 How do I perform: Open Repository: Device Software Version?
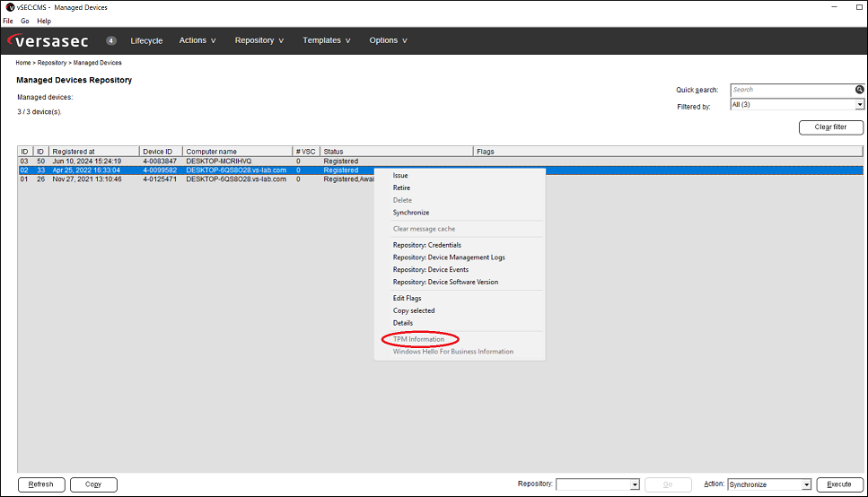click(x=445, y=283)
